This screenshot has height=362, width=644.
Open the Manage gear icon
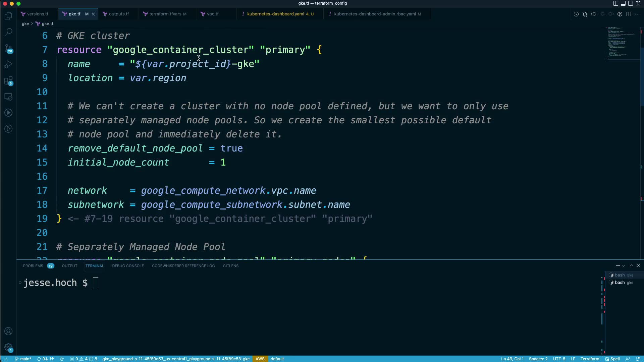click(x=9, y=347)
